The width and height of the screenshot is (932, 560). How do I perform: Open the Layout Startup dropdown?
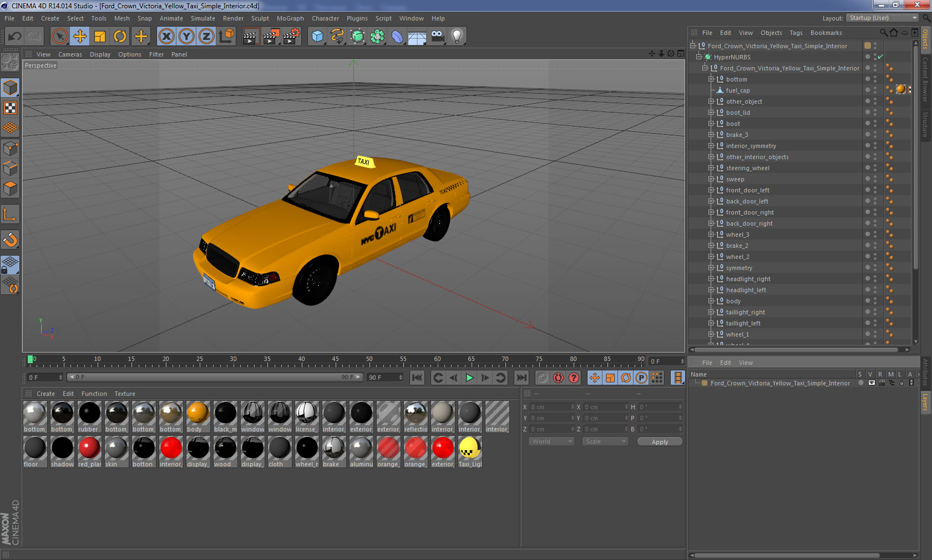point(883,18)
